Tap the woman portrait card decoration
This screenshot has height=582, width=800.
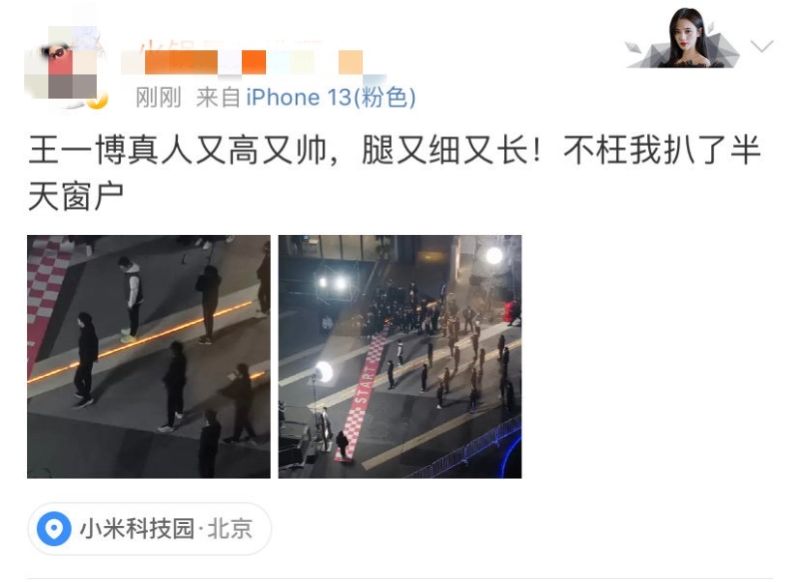(685, 38)
